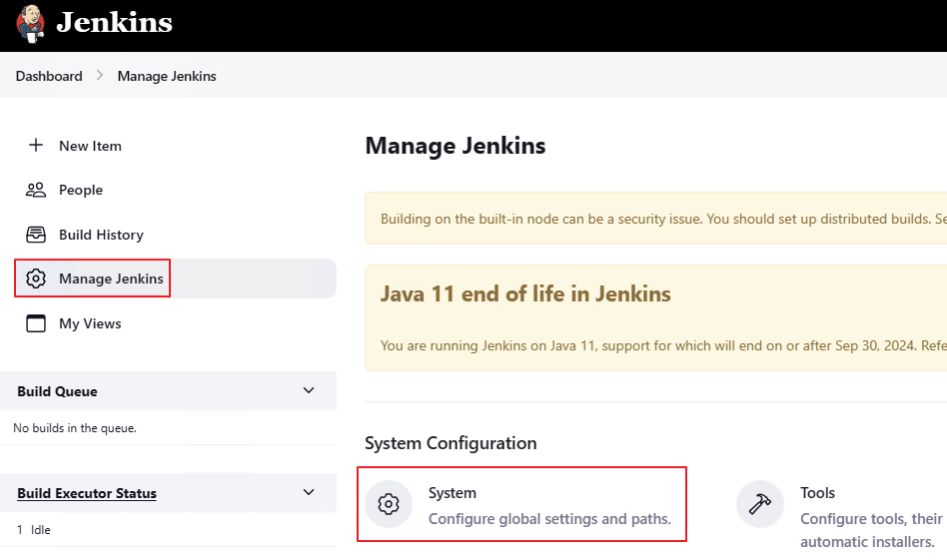
Task: Click 'Java 11 end of life in Jenkins' heading
Action: pos(525,293)
